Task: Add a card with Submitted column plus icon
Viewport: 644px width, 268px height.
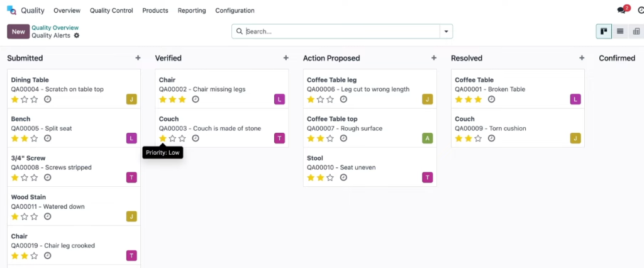Action: tap(138, 58)
